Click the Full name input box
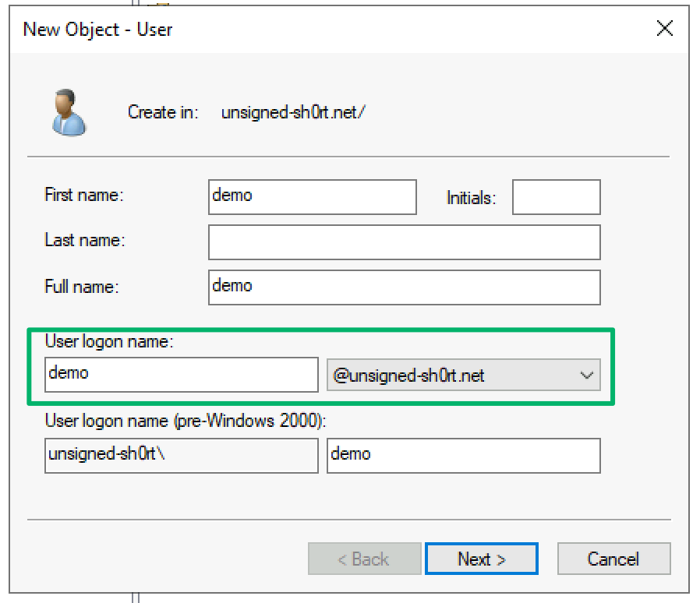Screen dimensions: 700x603 [x=404, y=287]
